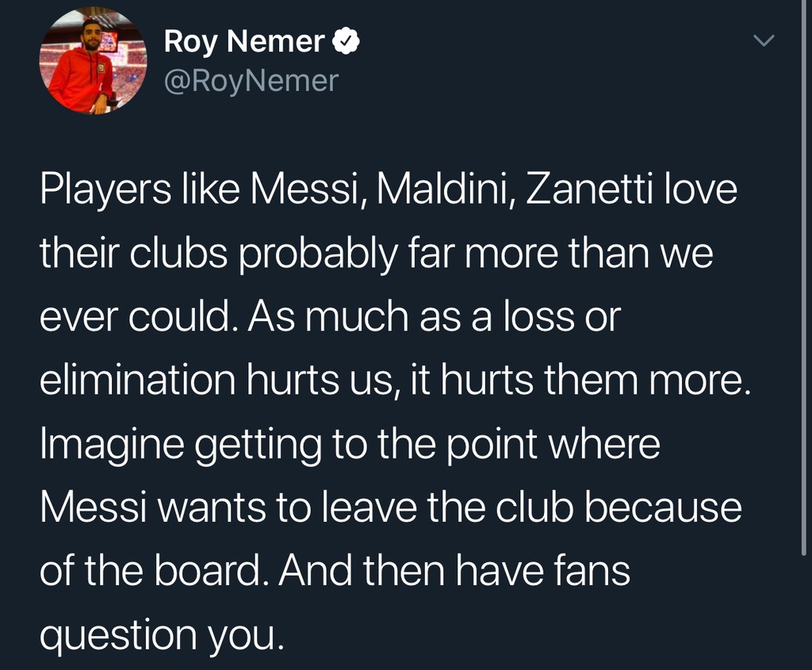Click the phrase "ever could." in the tweet
The height and width of the screenshot is (670, 812).
point(135,317)
